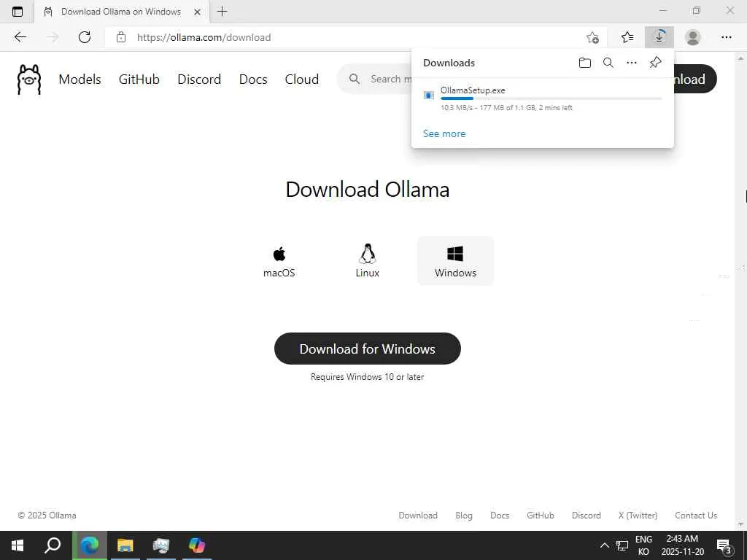Viewport: 747px width, 560px height.
Task: Open the GitHub nav item
Action: click(139, 79)
